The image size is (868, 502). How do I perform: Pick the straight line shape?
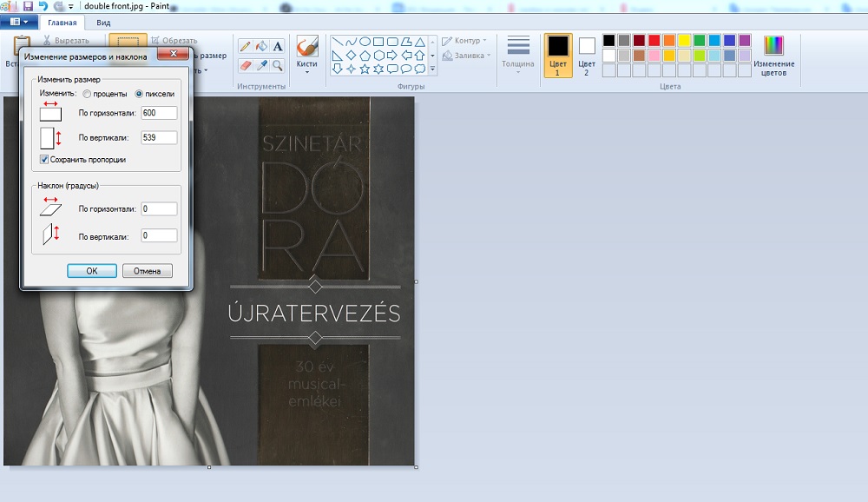tap(338, 42)
